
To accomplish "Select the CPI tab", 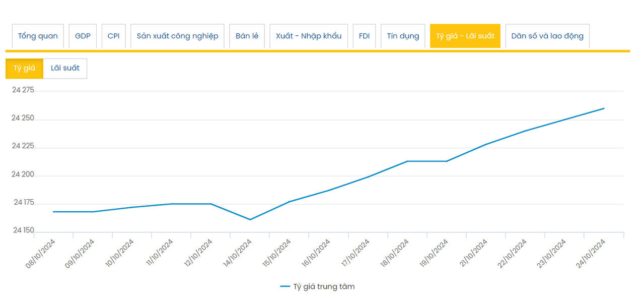I will point(114,36).
